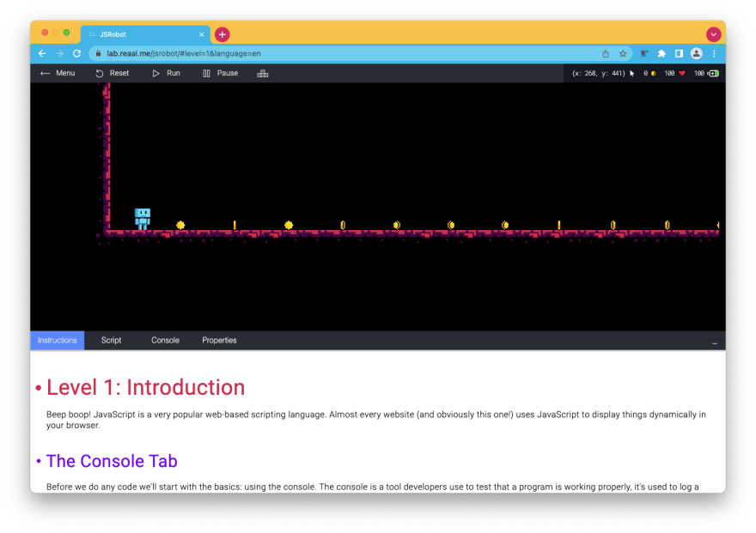Select the JSRobot browser tab
The height and width of the screenshot is (533, 756).
tap(145, 34)
